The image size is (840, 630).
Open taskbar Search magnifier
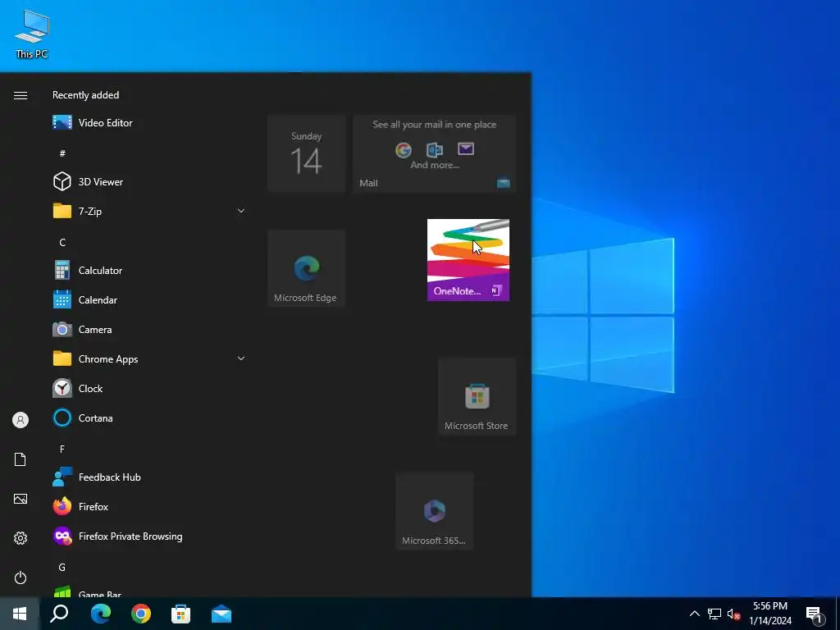click(x=59, y=614)
